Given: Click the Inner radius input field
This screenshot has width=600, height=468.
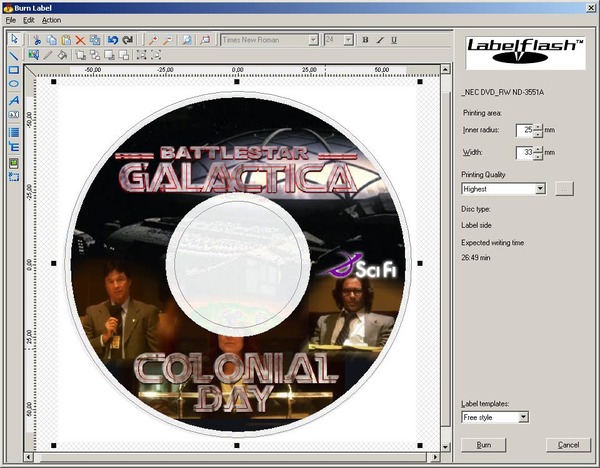Looking at the screenshot, I should click(x=525, y=130).
